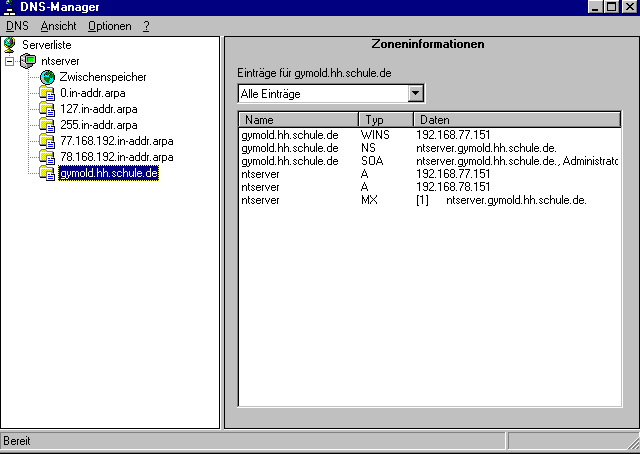The height and width of the screenshot is (454, 640).
Task: Click WINS data 192.168.77.151
Action: point(453,135)
